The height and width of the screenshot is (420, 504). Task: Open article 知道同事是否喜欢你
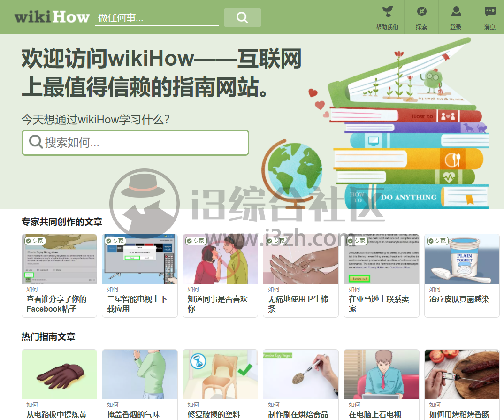218,304
